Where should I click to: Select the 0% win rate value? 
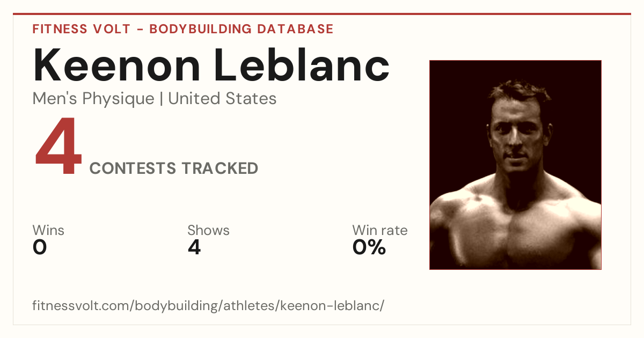coord(369,247)
